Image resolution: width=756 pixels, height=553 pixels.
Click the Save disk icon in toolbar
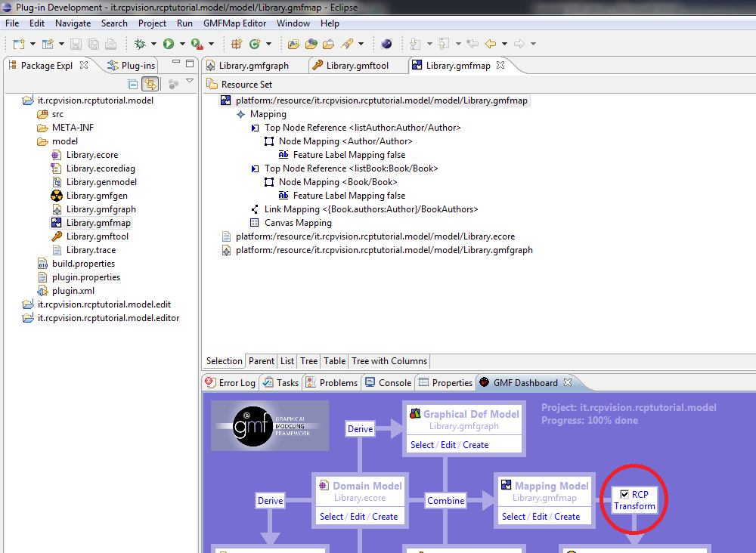76,44
